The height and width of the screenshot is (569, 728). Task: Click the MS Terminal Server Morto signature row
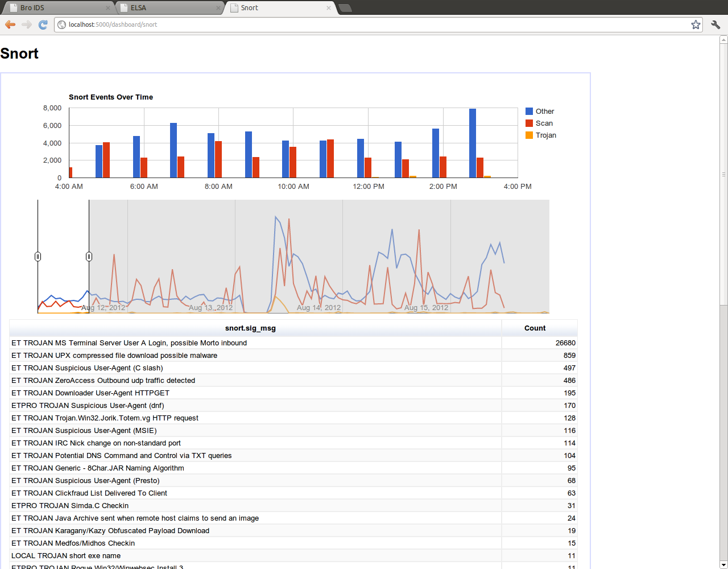(x=128, y=343)
